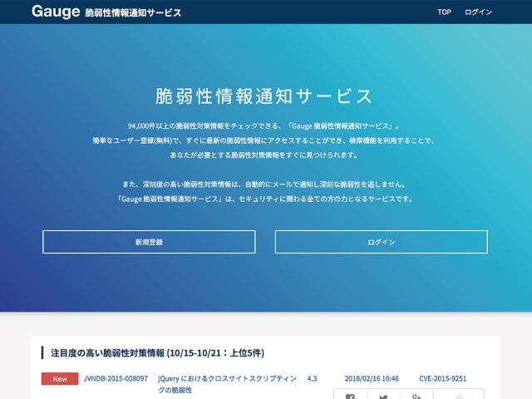Click the Gauge logo in header
This screenshot has height=399, width=532.
click(x=56, y=12)
